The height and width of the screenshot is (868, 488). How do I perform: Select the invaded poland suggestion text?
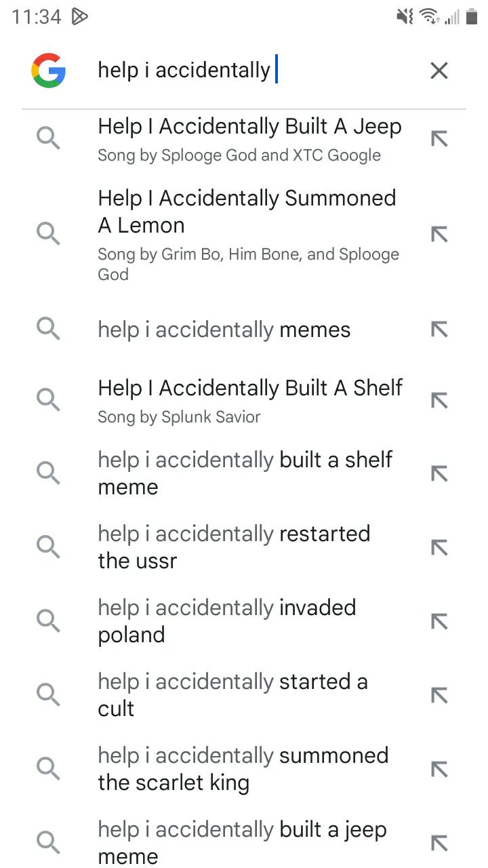coord(227,620)
